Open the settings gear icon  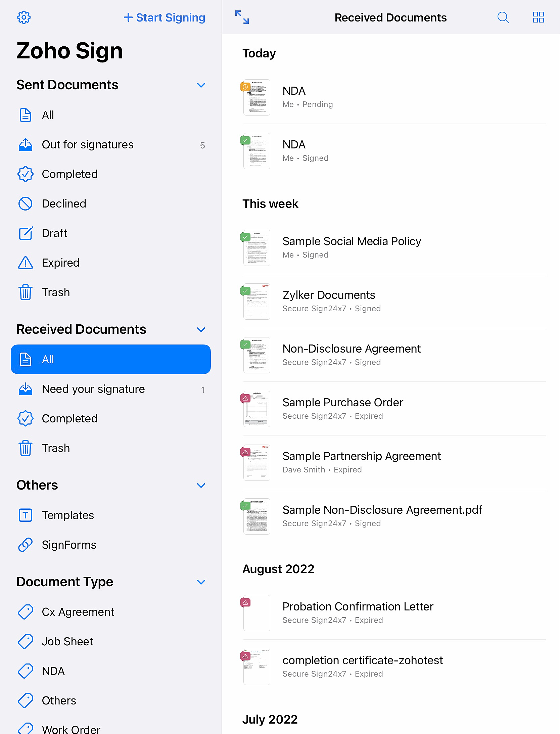[24, 17]
